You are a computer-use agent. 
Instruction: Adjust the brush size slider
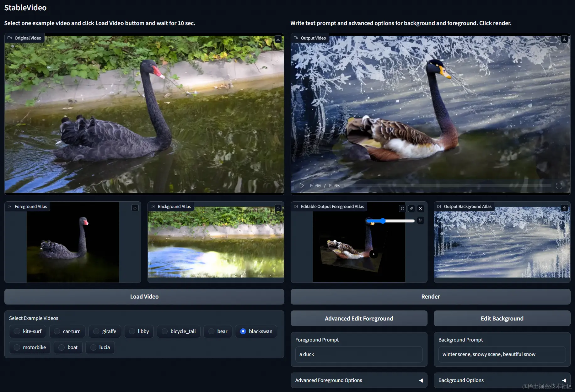[x=390, y=221]
